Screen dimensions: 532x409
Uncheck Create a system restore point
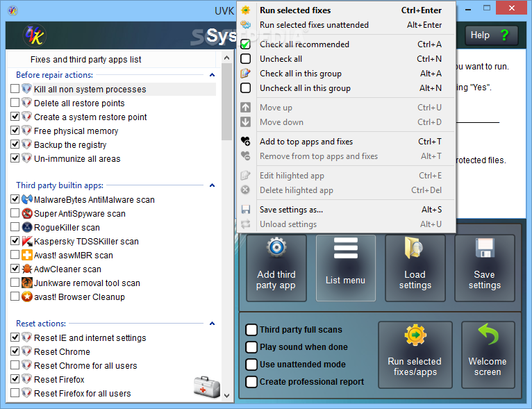[x=15, y=117]
